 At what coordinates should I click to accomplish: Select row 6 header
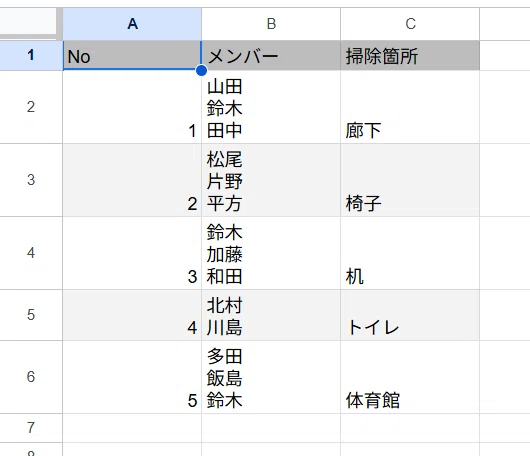[31, 377]
